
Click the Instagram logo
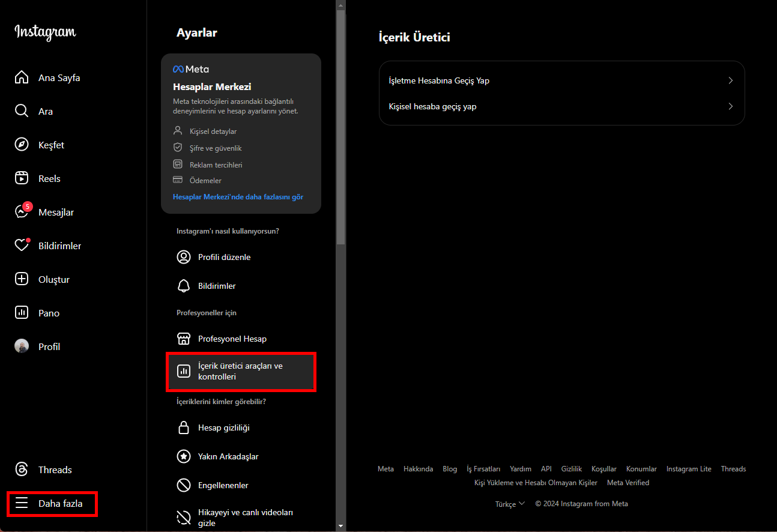(45, 32)
